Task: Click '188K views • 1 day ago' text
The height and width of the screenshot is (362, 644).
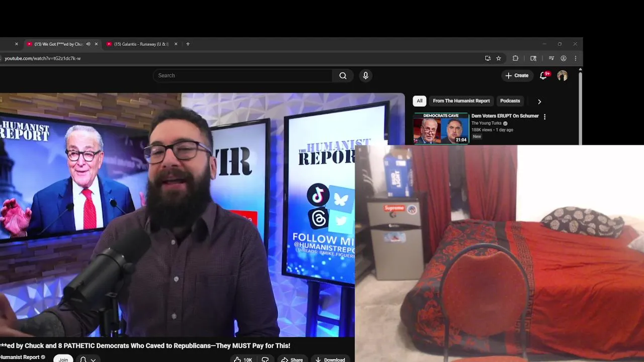Action: tap(492, 130)
